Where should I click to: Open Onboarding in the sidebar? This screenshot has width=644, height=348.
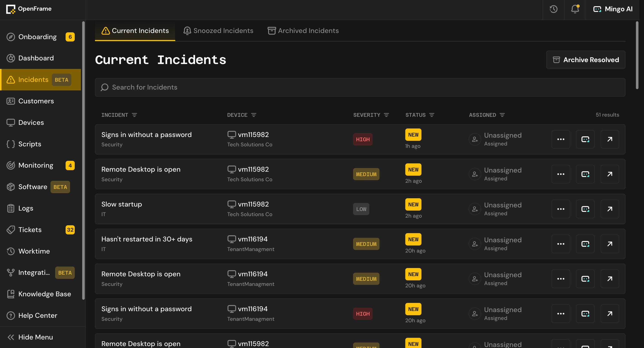coord(41,37)
